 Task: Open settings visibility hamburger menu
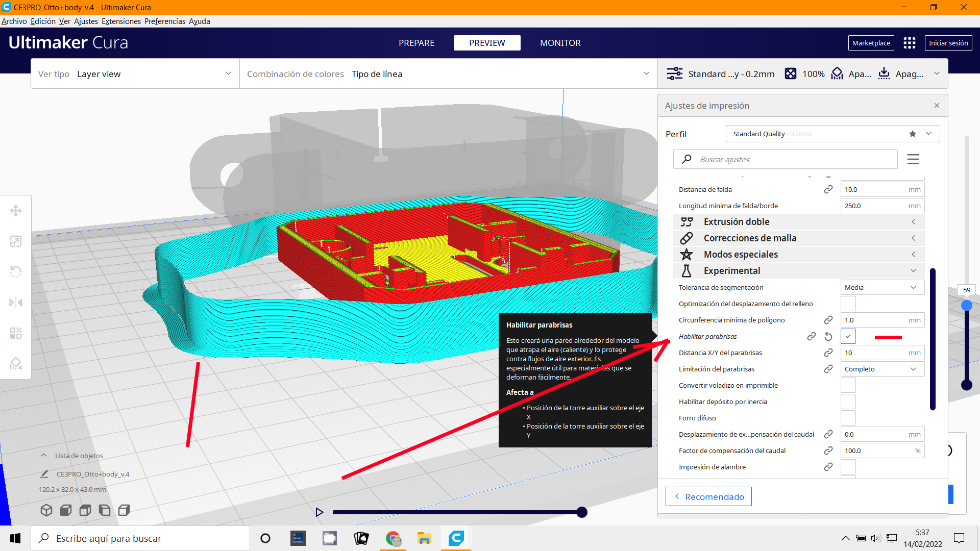913,159
